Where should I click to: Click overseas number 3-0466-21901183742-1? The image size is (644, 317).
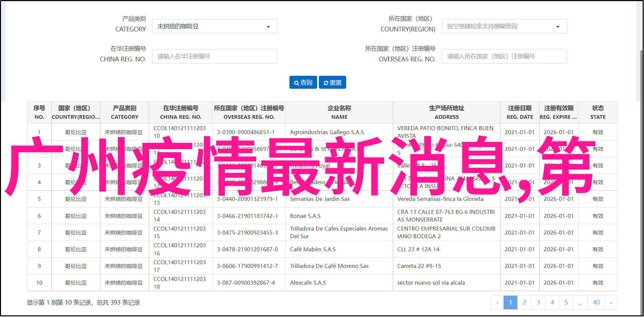coord(247,216)
